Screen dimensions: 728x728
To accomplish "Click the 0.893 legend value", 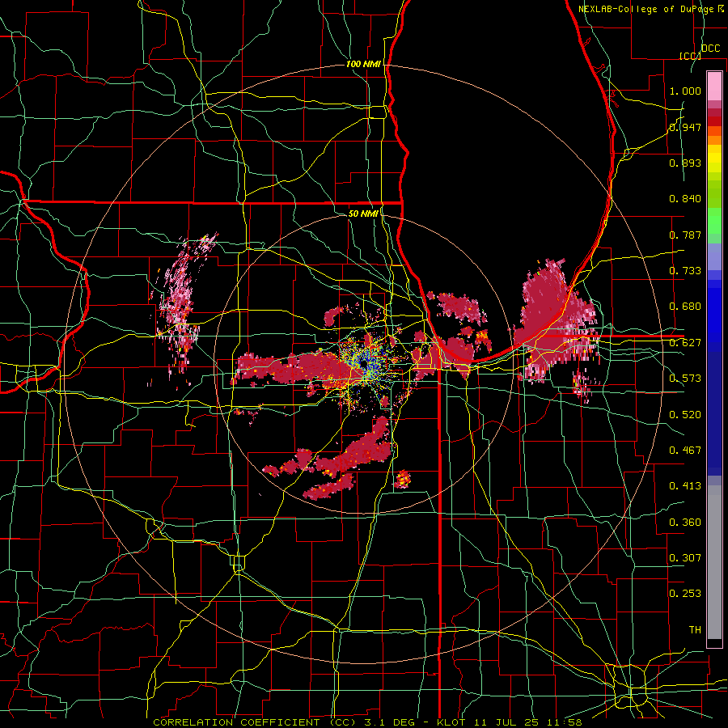I will click(685, 163).
